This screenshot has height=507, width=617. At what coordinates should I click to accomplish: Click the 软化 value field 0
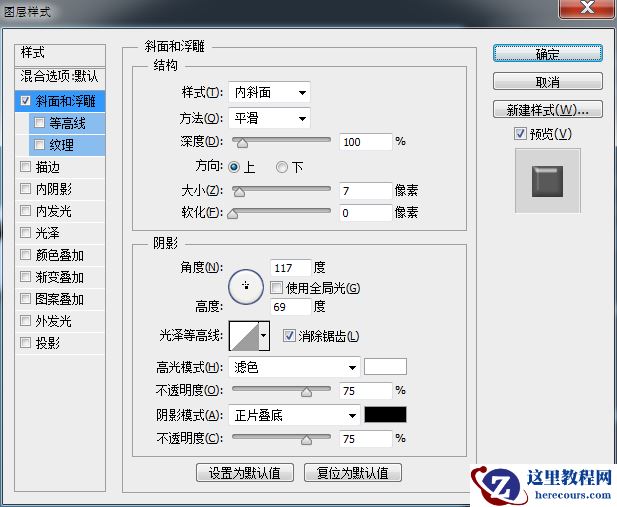point(366,213)
